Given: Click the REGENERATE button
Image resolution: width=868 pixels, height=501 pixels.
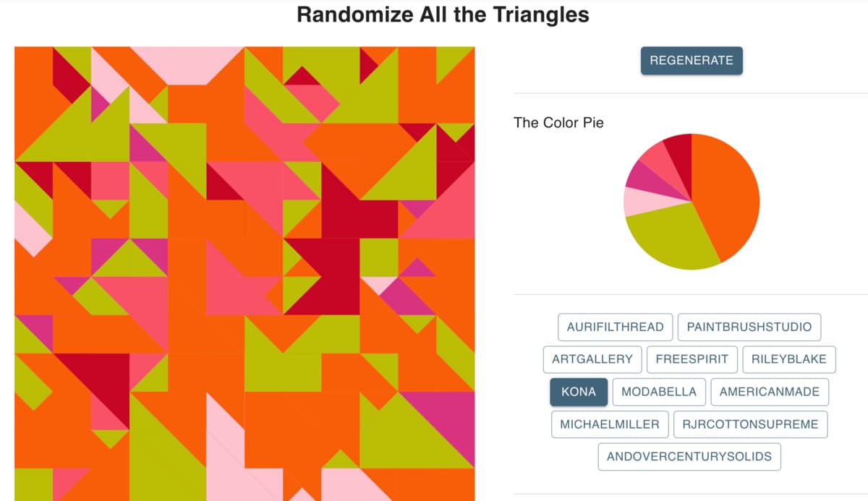Looking at the screenshot, I should (x=692, y=61).
